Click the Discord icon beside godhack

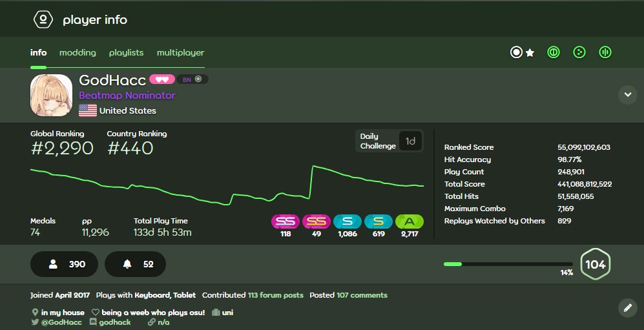click(x=93, y=322)
